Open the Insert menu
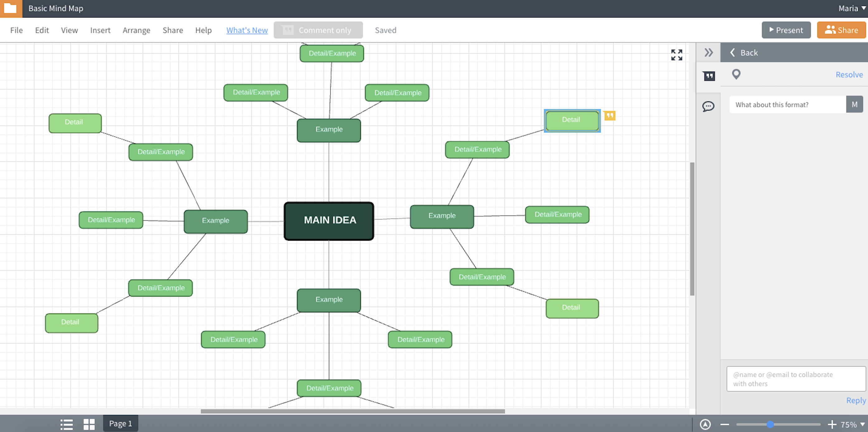 pos(100,30)
